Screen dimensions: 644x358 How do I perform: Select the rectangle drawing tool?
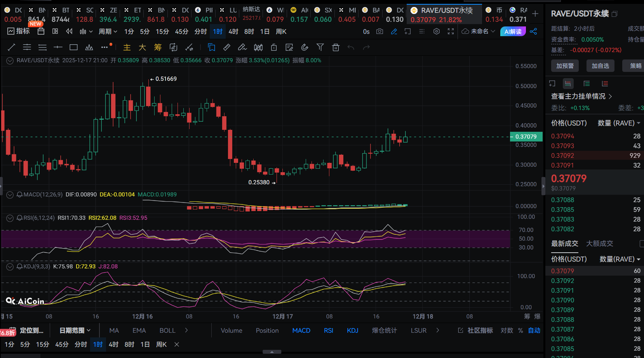73,47
